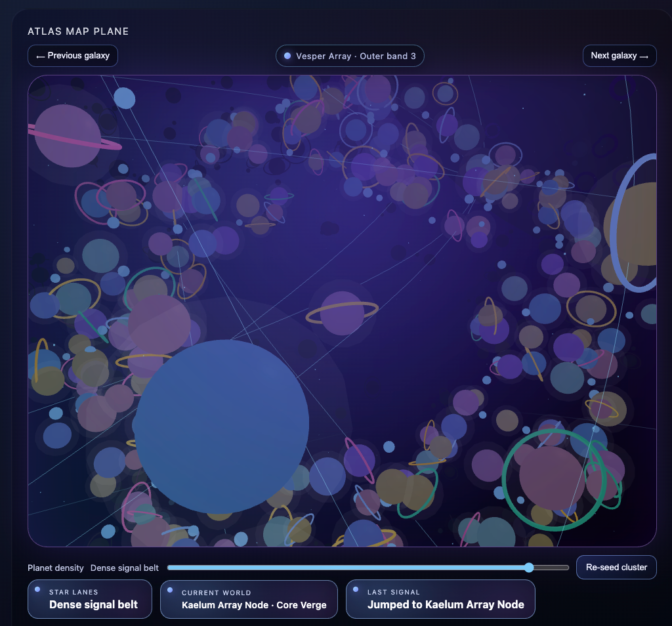
Task: Select the giant solid blue planet
Action: [x=222, y=426]
